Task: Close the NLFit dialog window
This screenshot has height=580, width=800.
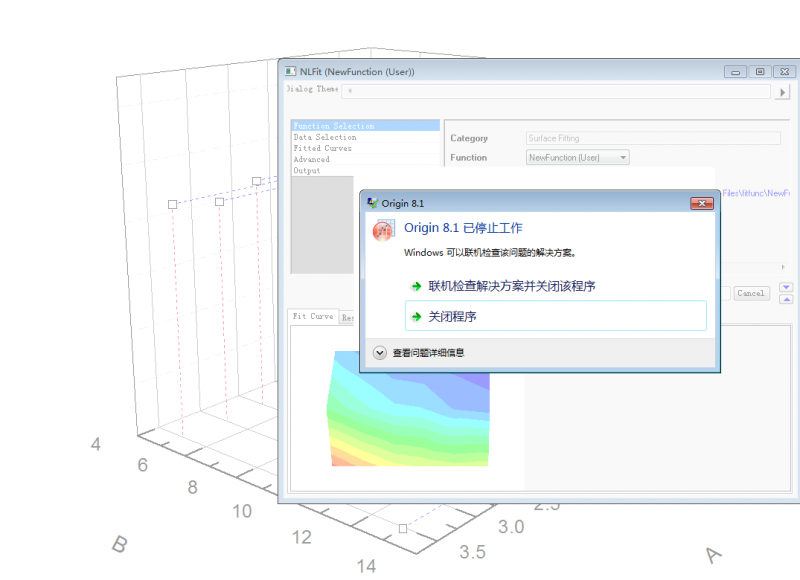Action: (x=785, y=72)
